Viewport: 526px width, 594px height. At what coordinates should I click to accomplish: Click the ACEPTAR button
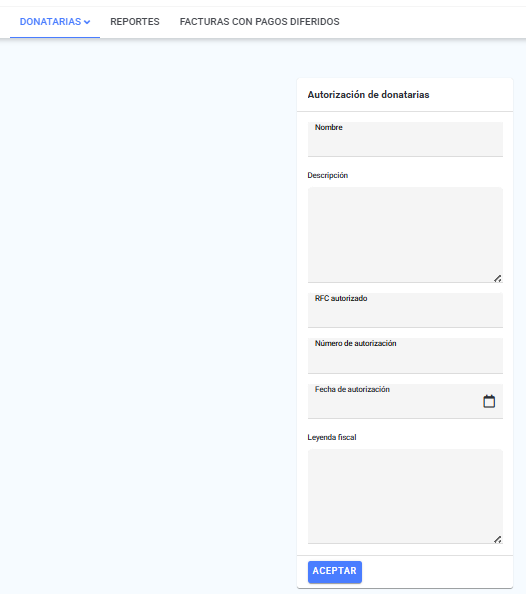point(335,572)
